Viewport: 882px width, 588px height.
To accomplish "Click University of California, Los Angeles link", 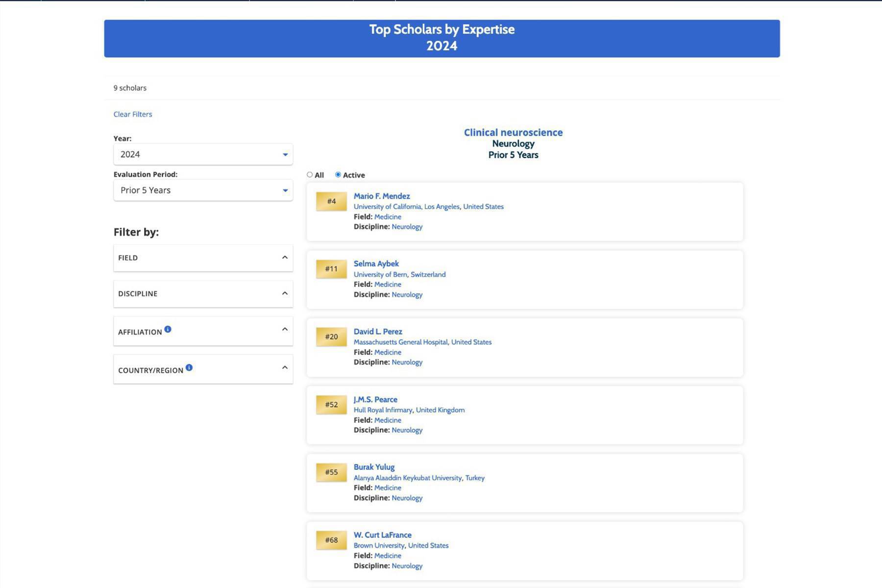I will [x=407, y=207].
